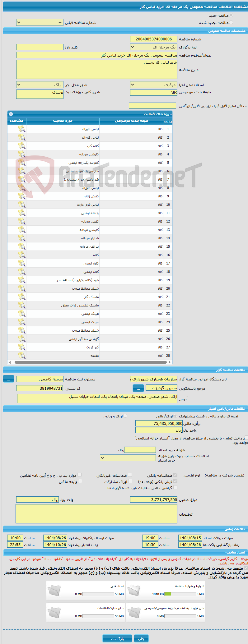
Task: Toggle the وثیقه ملکی checkbox
Action: click(80, 481)
